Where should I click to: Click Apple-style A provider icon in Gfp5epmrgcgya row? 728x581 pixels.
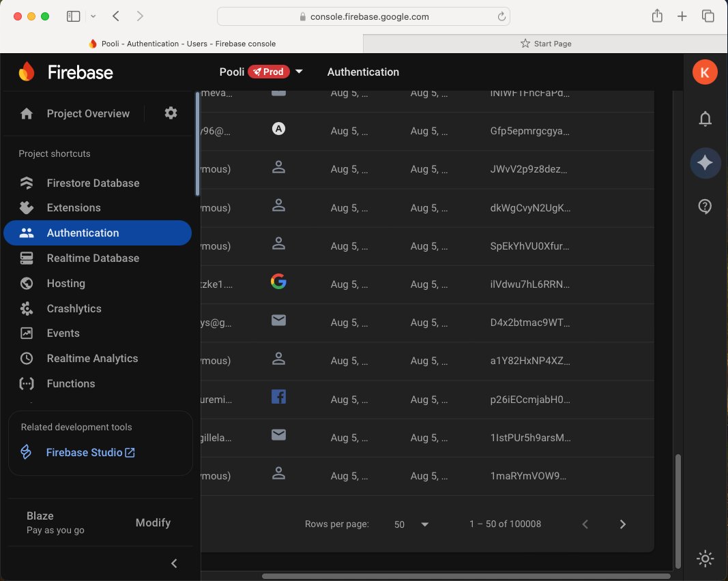pos(278,129)
